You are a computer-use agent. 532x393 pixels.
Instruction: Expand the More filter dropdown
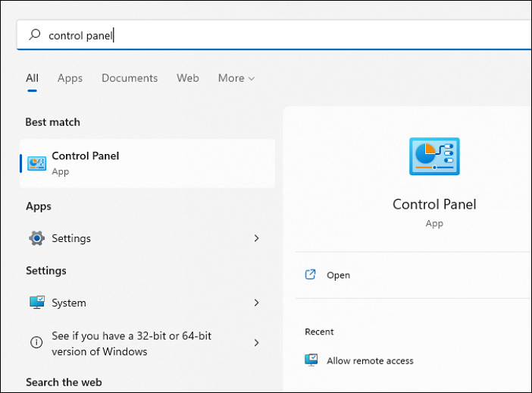coord(236,78)
